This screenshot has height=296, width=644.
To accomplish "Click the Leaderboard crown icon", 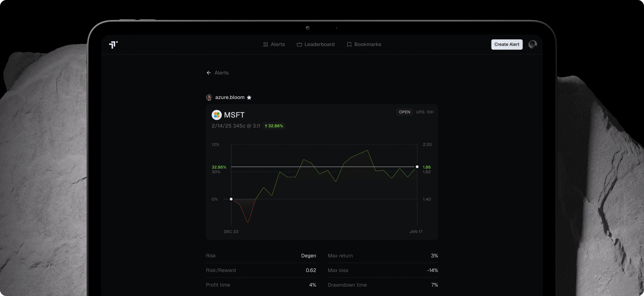I will coord(299,44).
